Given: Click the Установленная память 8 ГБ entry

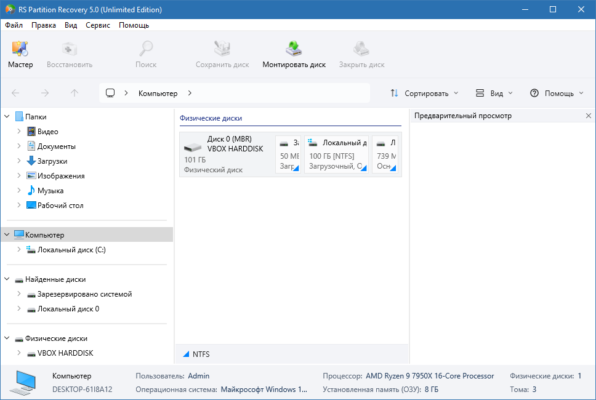Looking at the screenshot, I should (380, 389).
